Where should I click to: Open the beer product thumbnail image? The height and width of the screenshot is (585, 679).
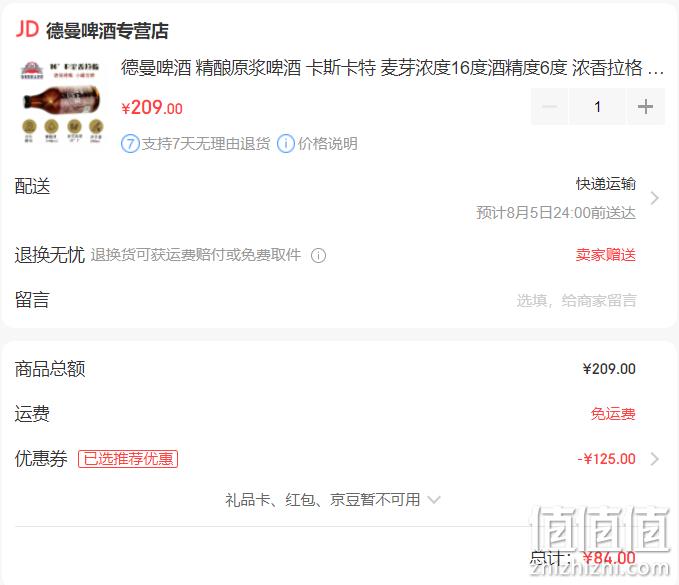click(x=61, y=103)
